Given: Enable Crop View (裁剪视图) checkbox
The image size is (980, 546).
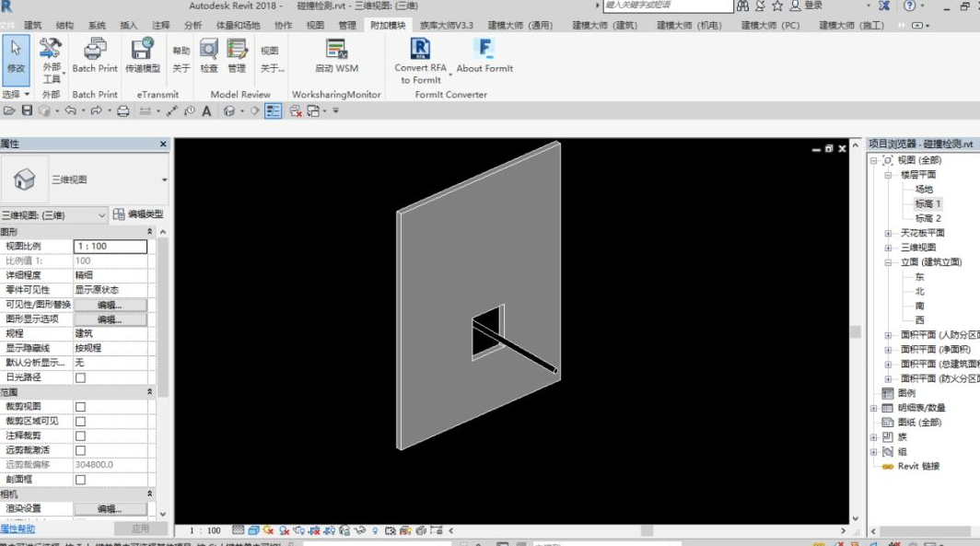Looking at the screenshot, I should coord(81,407).
